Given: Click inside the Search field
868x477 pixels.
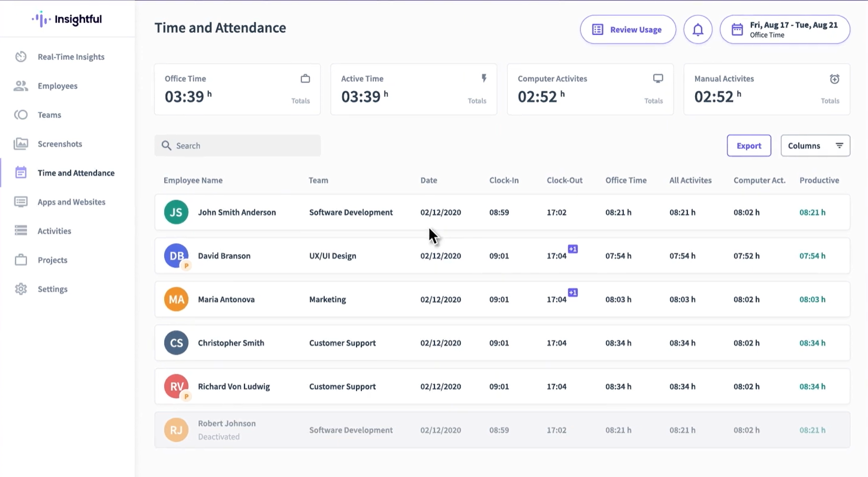Looking at the screenshot, I should click(237, 145).
